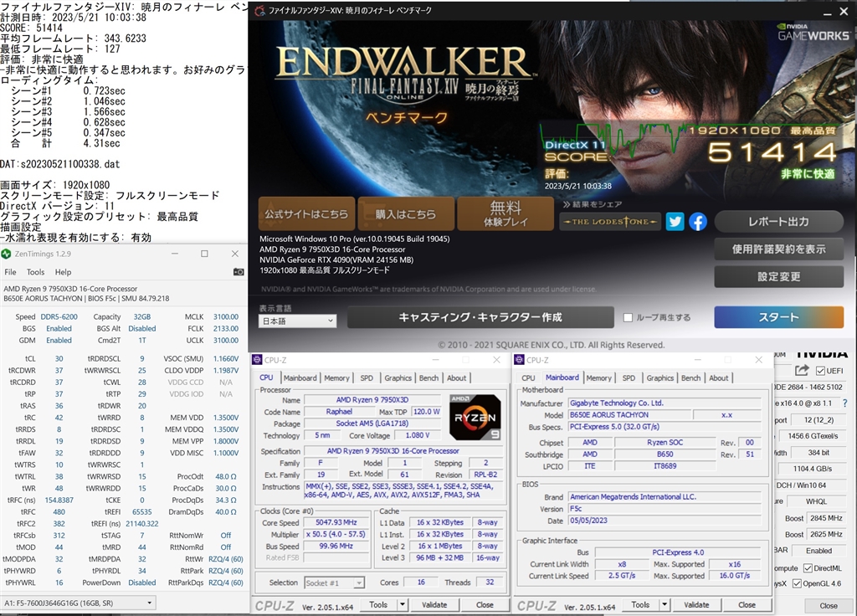Click the GPU-Z bus interface question mark
This screenshot has width=857, height=616.
click(x=845, y=403)
